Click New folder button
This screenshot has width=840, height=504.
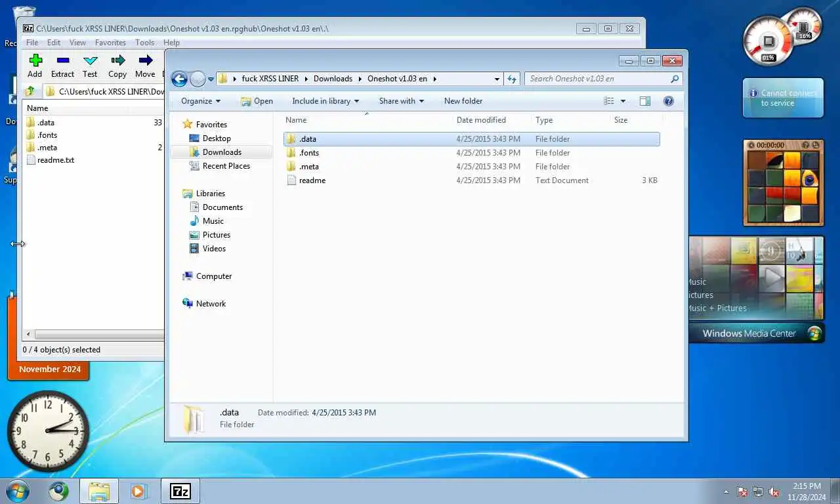463,101
